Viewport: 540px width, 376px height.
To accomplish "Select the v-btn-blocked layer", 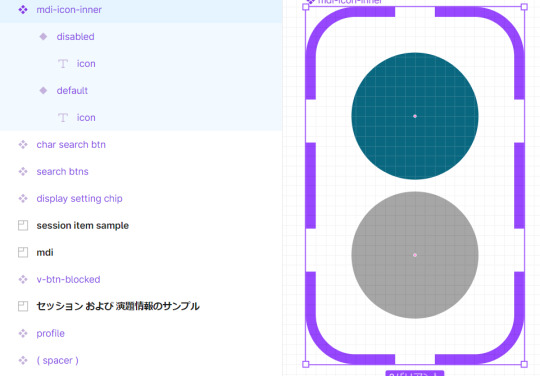I will point(141,280).
